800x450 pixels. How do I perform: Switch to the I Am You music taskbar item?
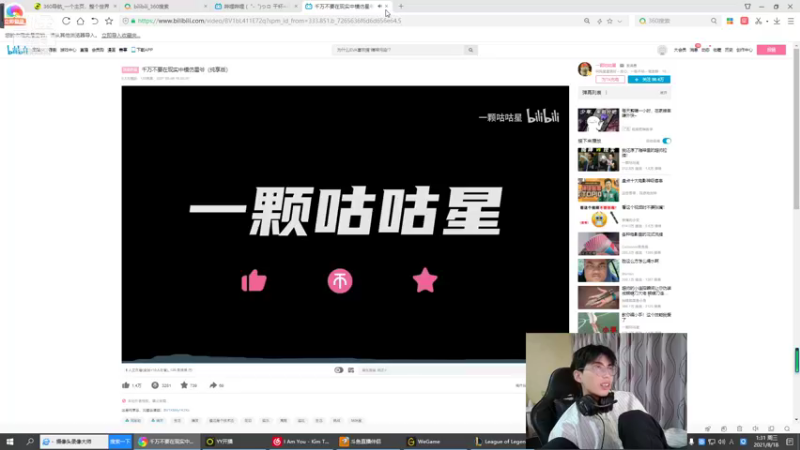pyautogui.click(x=302, y=441)
